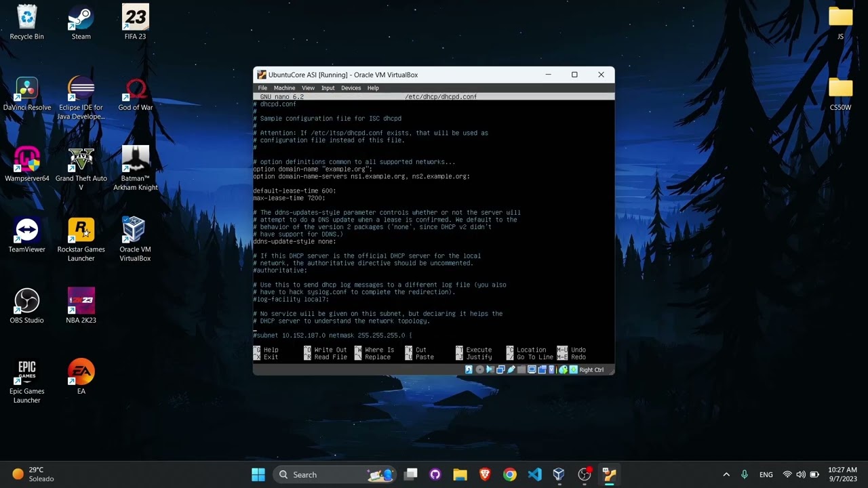Click the VirtualBox window title bar icon

tap(261, 75)
